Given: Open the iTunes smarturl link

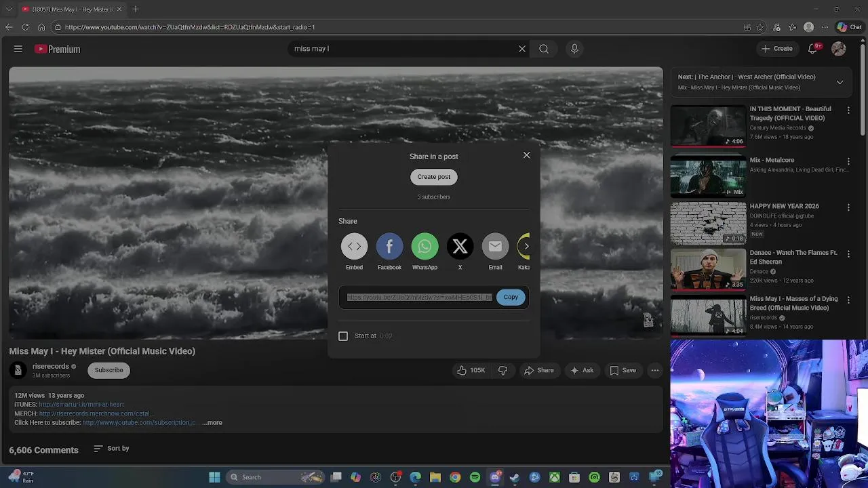Looking at the screenshot, I should coord(81,405).
